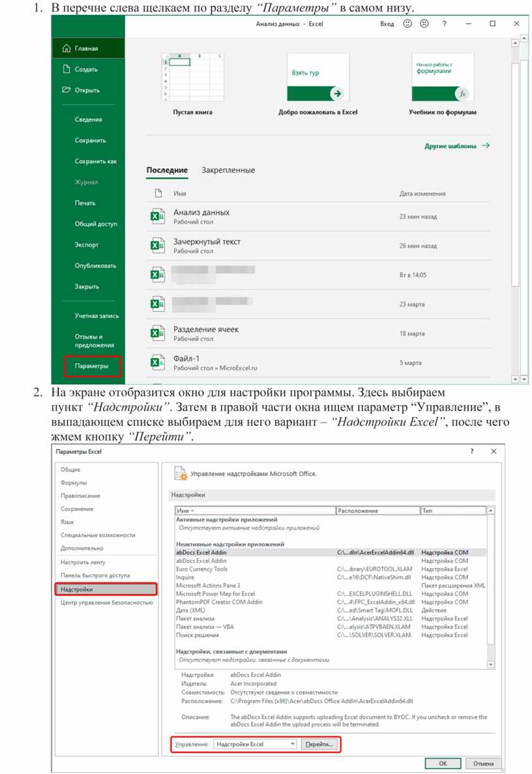The image size is (532, 774).
Task: Open Учетная запись in the sidebar
Action: coord(96,316)
